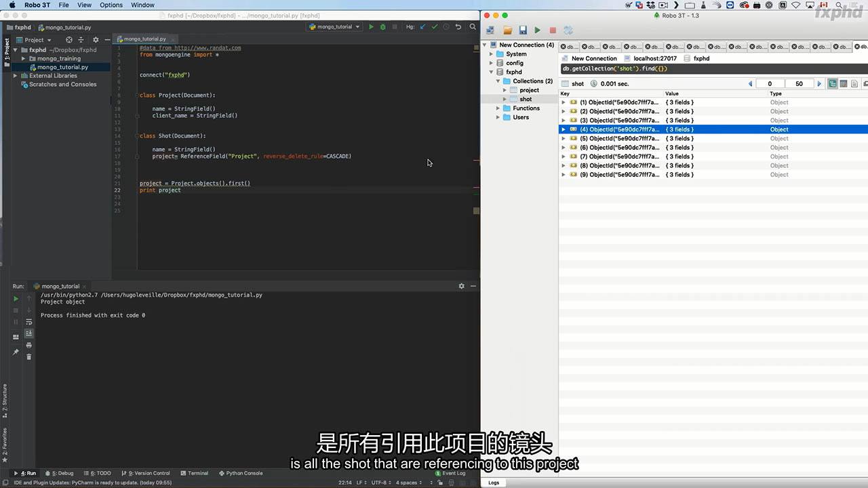Click the page size field showing 50
Viewport: 868px width, 488px height.
click(800, 84)
